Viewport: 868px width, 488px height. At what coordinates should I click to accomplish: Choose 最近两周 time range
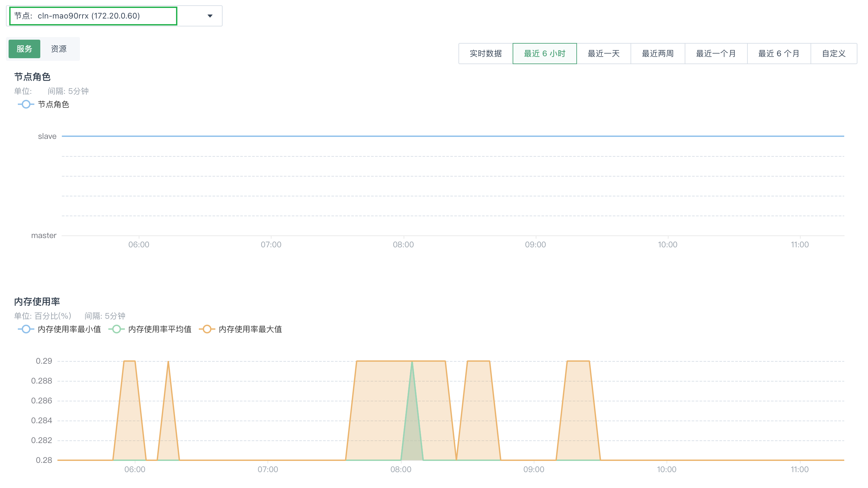click(x=657, y=54)
